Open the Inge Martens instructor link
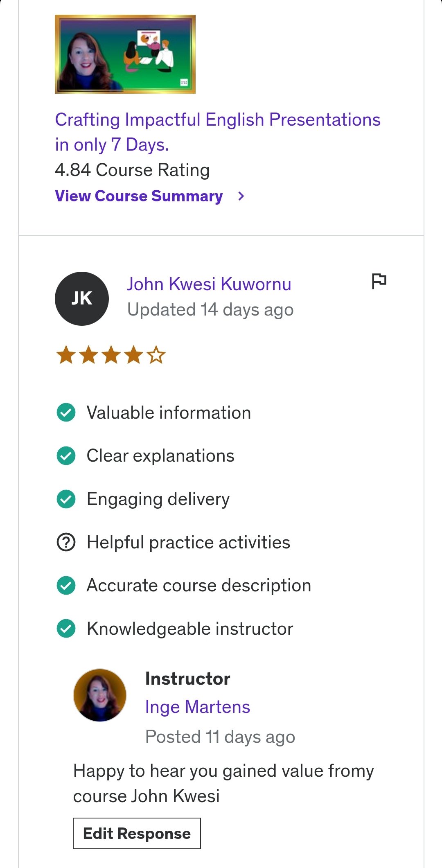 197,707
